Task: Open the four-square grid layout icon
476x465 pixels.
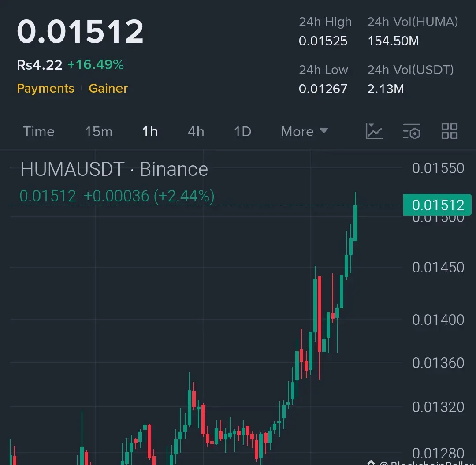Action: pos(449,131)
